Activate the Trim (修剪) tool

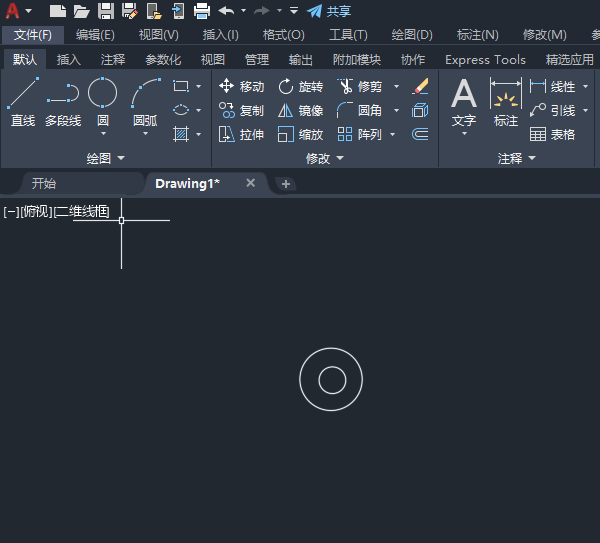pyautogui.click(x=360, y=86)
